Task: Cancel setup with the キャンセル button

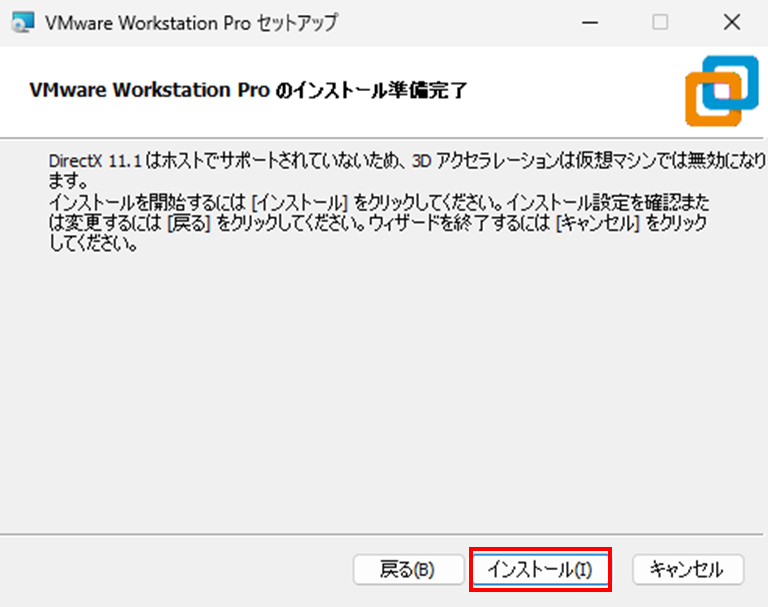Action: coord(687,570)
